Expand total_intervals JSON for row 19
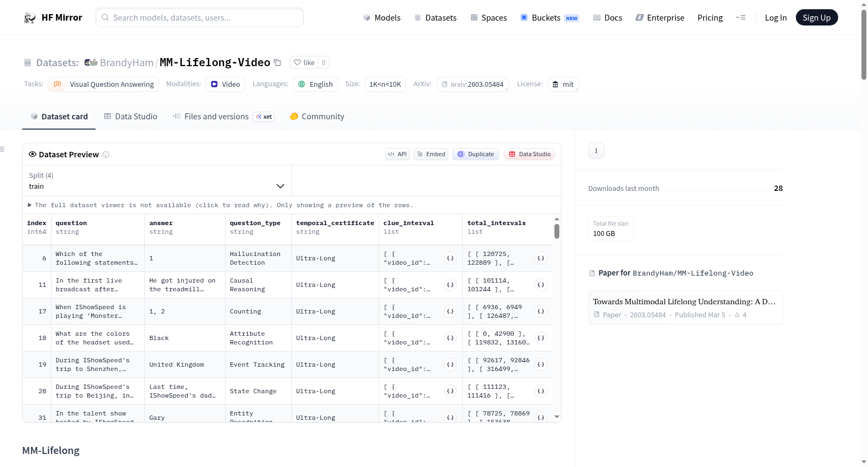 541,364
